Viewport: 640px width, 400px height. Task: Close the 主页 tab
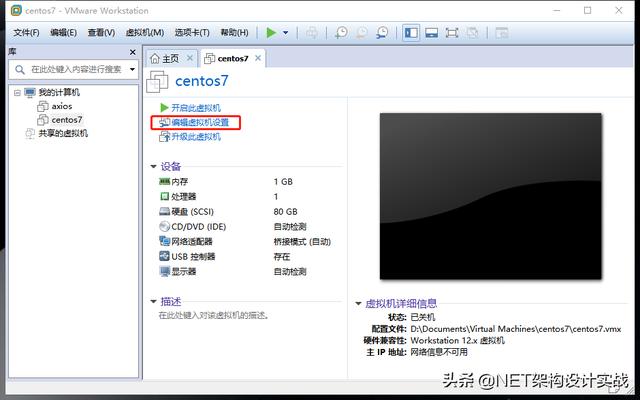190,58
